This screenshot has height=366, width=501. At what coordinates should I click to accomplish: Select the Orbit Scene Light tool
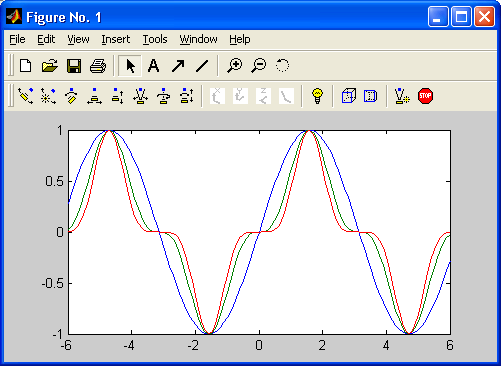(48, 96)
